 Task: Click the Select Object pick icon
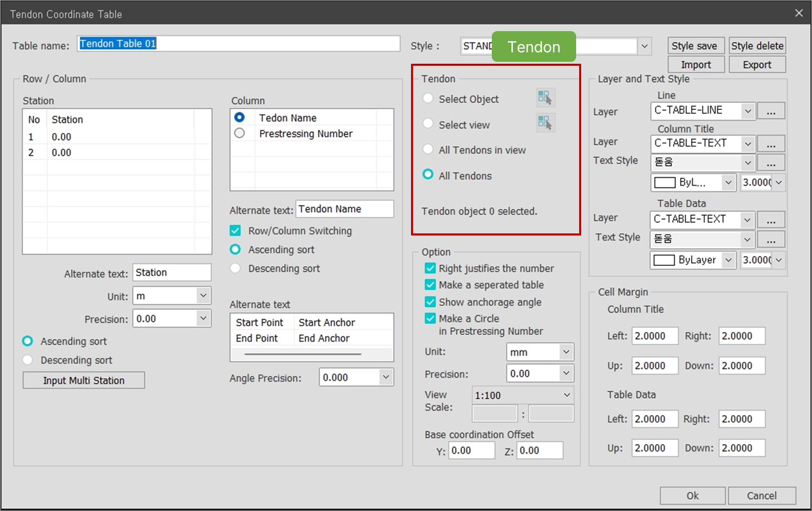point(545,97)
